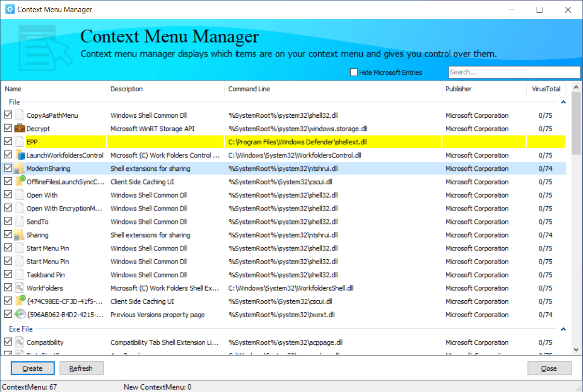Click the Windows Defender shellext.dll path
The width and height of the screenshot is (583, 392).
[x=298, y=142]
